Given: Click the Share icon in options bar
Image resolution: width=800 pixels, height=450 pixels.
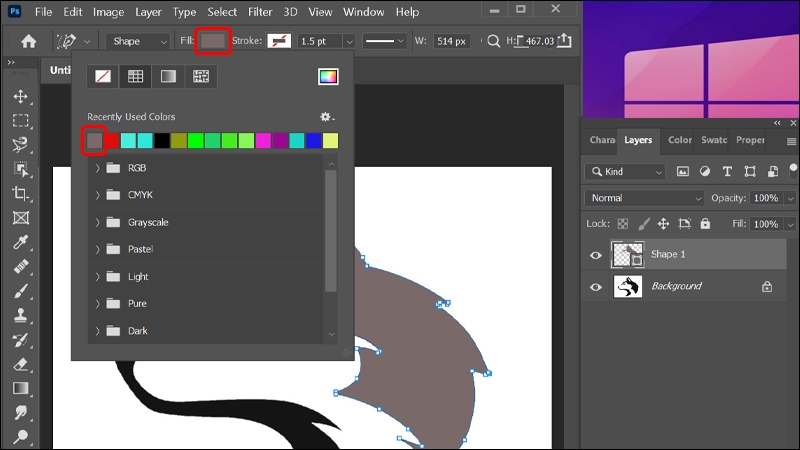Looking at the screenshot, I should click(x=564, y=40).
